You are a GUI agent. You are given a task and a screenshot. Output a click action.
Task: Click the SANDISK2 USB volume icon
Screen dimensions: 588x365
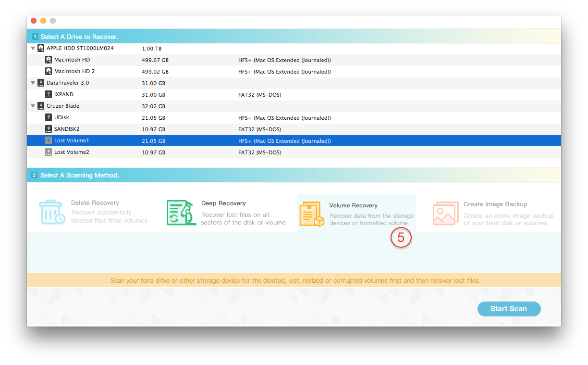tap(49, 129)
